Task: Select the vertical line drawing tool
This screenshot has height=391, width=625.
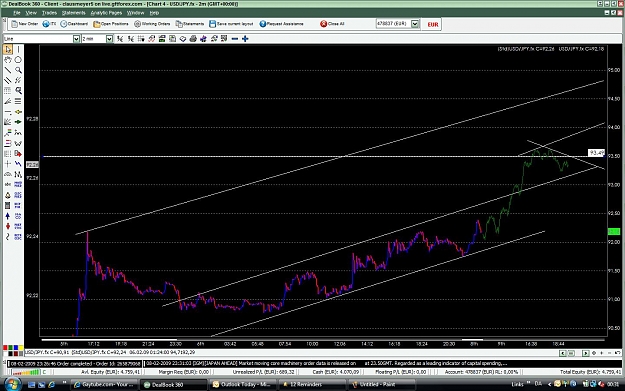Action: pyautogui.click(x=18, y=49)
